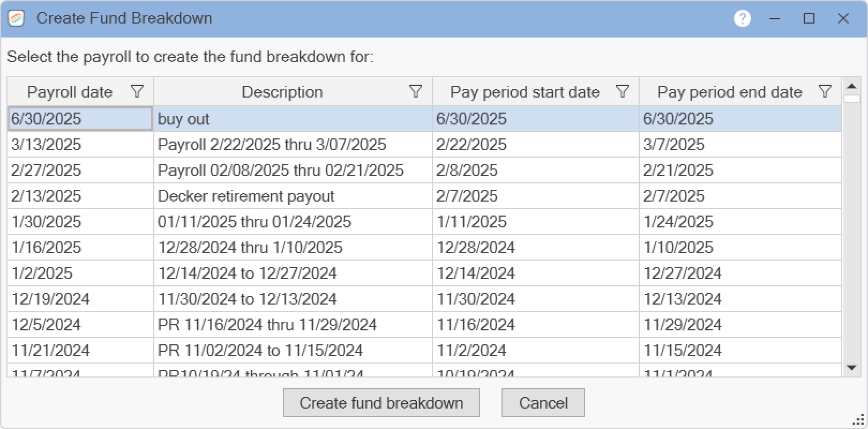This screenshot has width=868, height=429.
Task: Select payroll dated 3/13/2025
Action: point(46,145)
